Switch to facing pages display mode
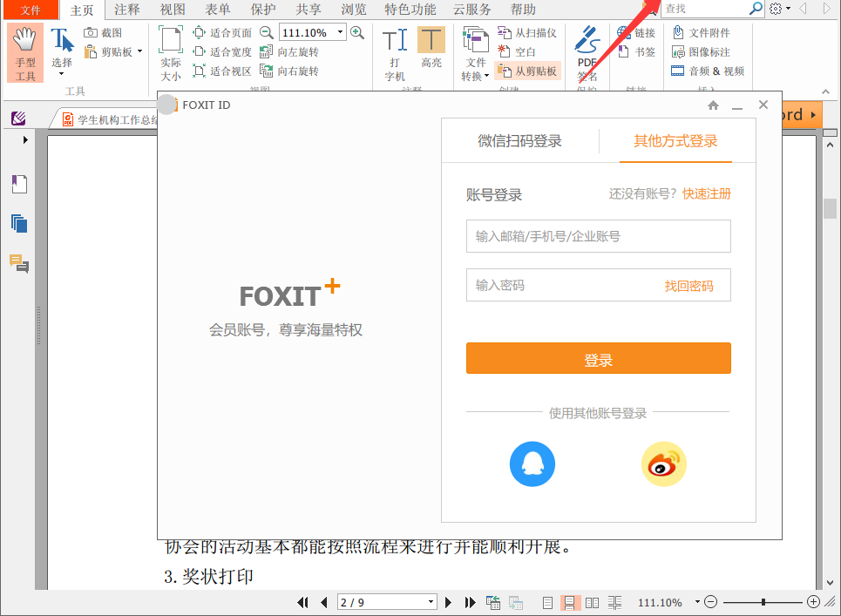The image size is (841, 616). pos(592,602)
